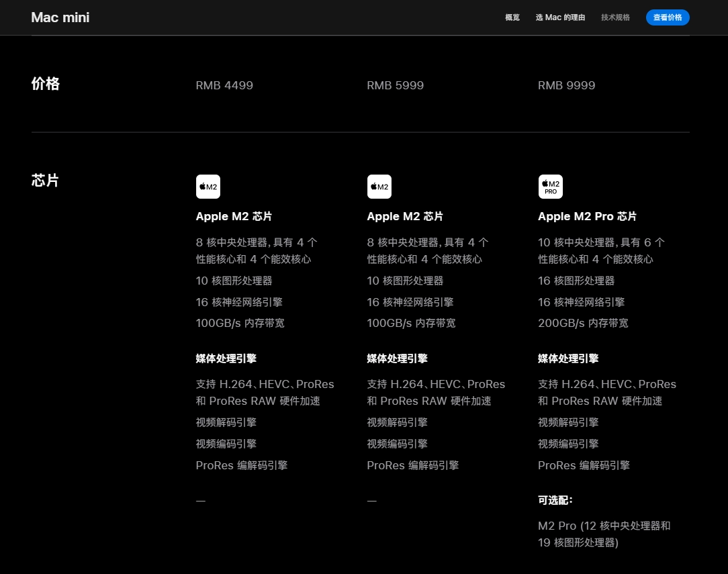Image resolution: width=728 pixels, height=574 pixels.
Task: Click the 可选配: heading
Action: (x=555, y=500)
